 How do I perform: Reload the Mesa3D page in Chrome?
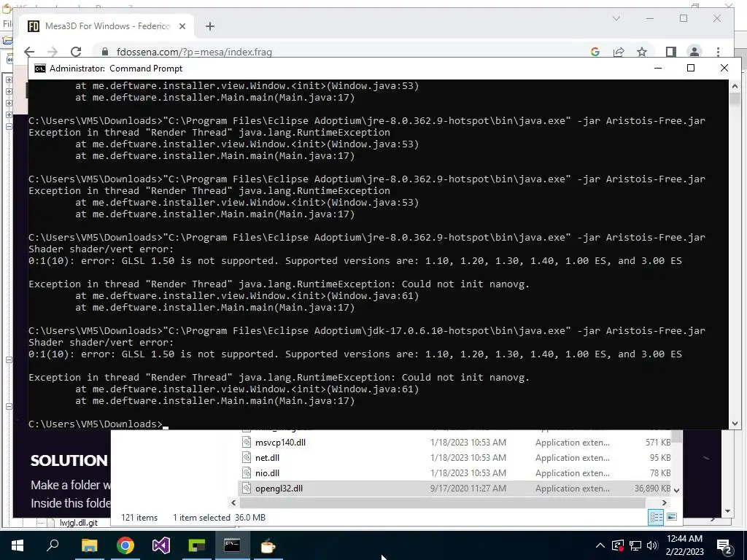coord(76,52)
